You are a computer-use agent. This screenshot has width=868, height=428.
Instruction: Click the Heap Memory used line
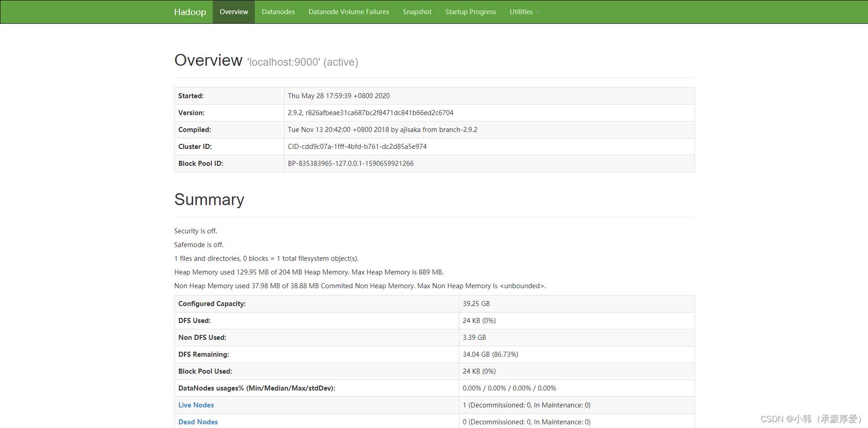click(309, 272)
